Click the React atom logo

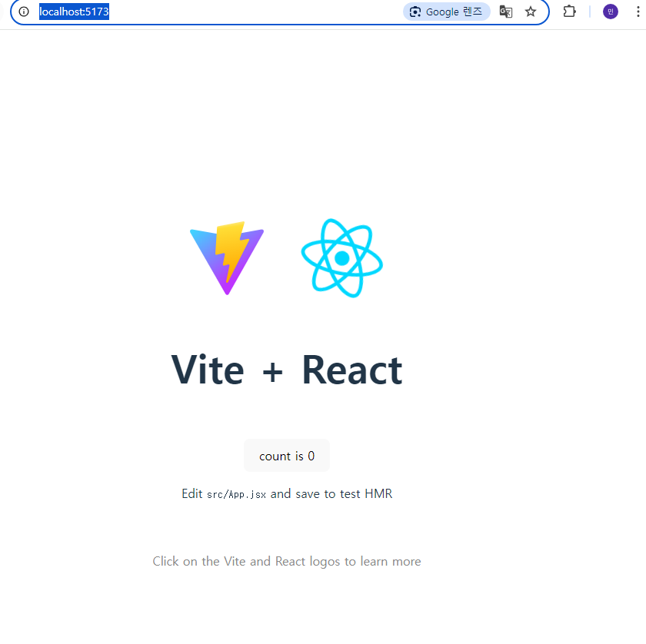point(342,258)
